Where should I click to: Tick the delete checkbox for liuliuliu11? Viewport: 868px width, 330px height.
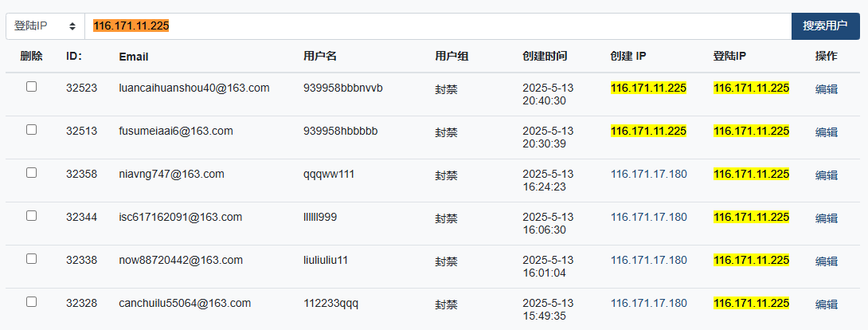coord(32,258)
